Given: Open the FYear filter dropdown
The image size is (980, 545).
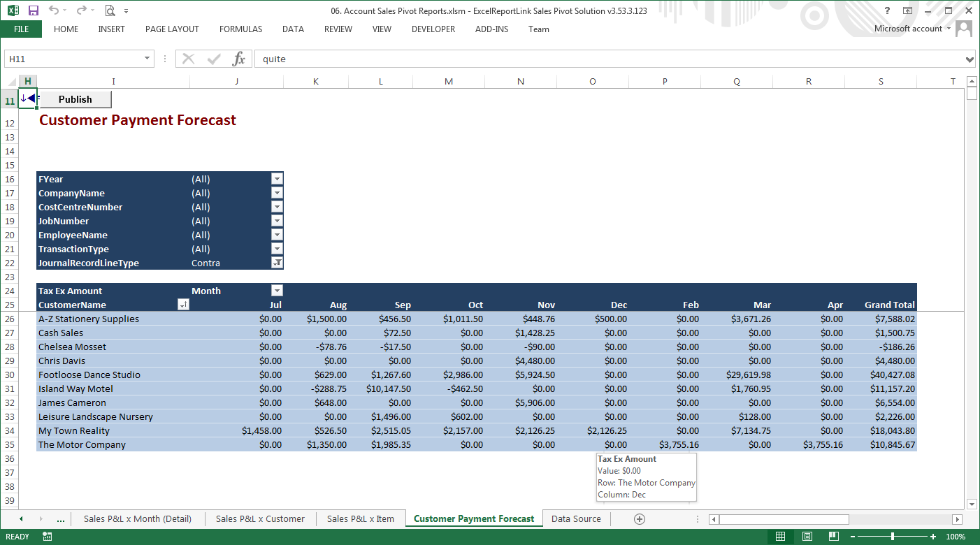Looking at the screenshot, I should [277, 179].
